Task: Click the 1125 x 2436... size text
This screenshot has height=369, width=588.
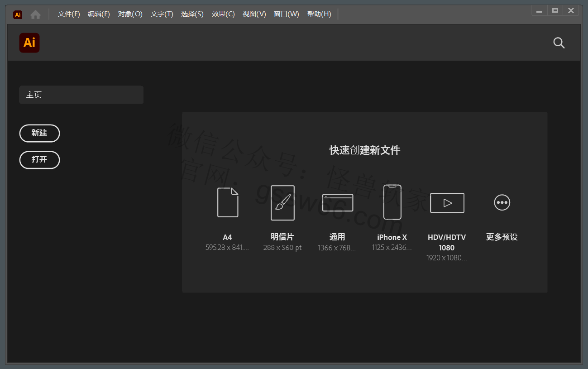Action: 392,248
